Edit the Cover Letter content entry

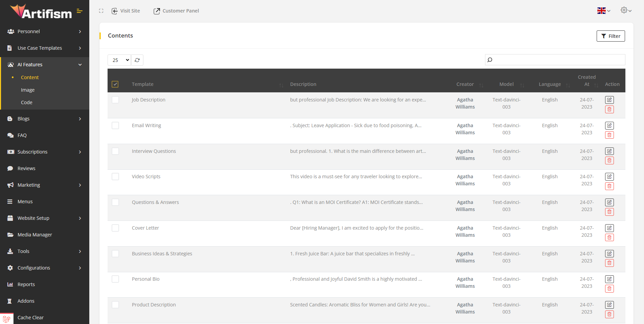coord(609,228)
